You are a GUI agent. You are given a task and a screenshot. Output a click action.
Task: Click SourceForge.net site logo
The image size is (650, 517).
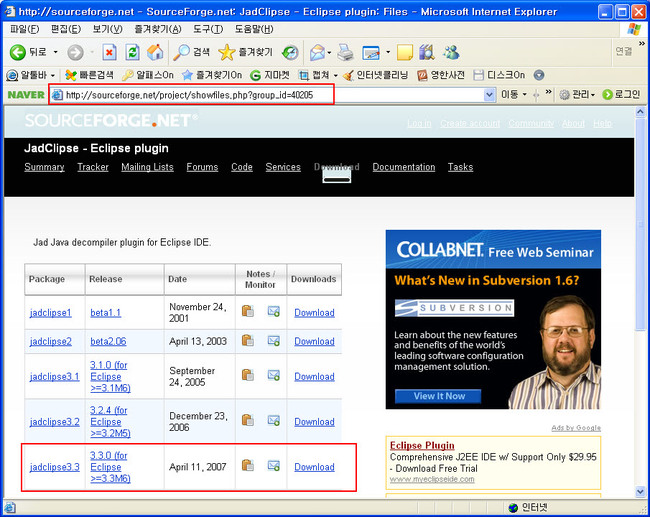click(x=111, y=120)
